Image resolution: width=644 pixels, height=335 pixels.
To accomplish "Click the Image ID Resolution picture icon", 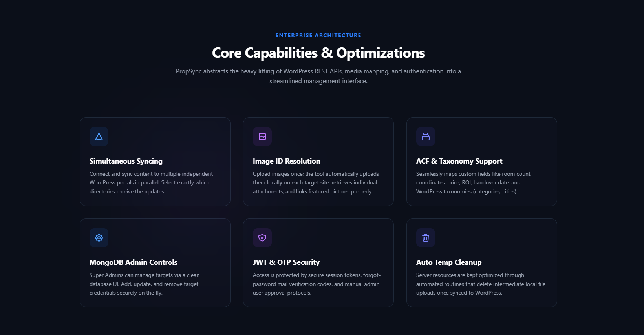I will point(262,137).
